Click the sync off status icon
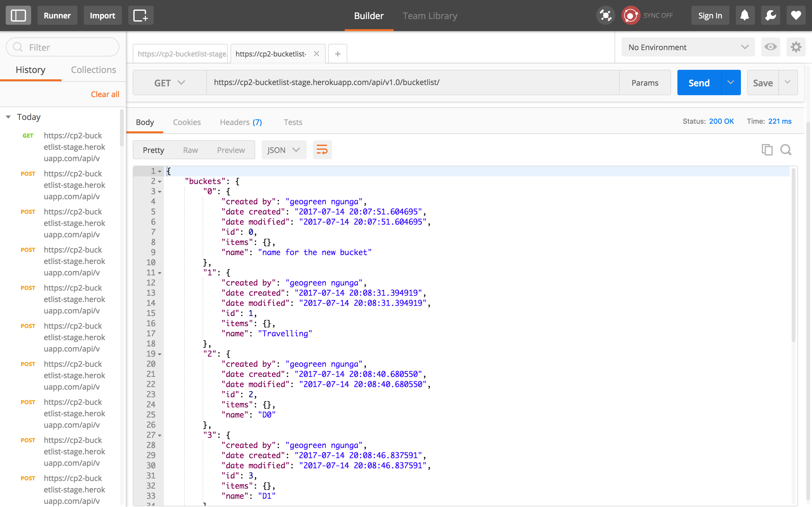Screen dimensions: 812x507 point(631,16)
